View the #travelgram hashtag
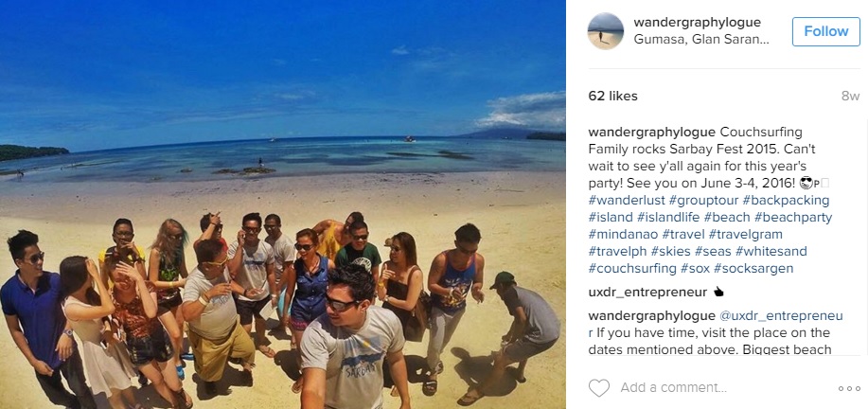The width and height of the screenshot is (868, 409). coord(745,234)
